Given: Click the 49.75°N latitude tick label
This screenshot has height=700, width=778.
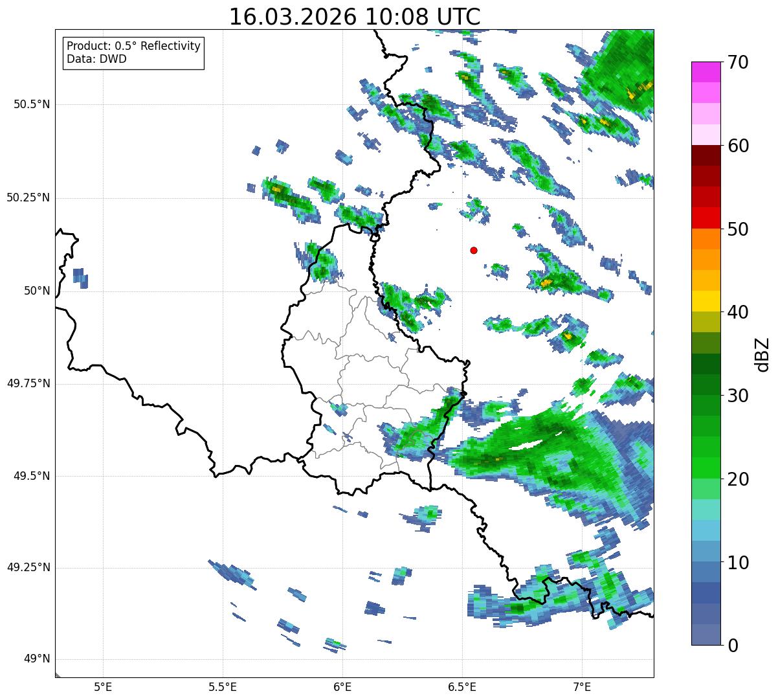Looking at the screenshot, I should tap(28, 383).
